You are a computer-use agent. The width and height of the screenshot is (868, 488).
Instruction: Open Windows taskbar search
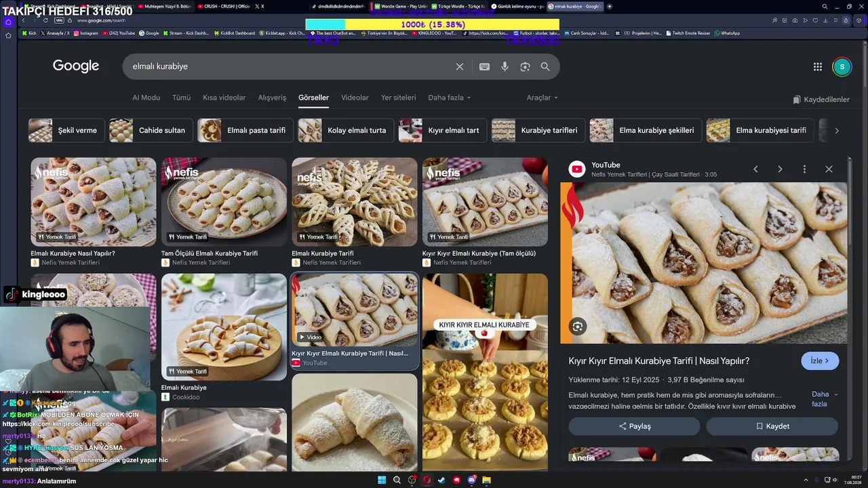397,480
